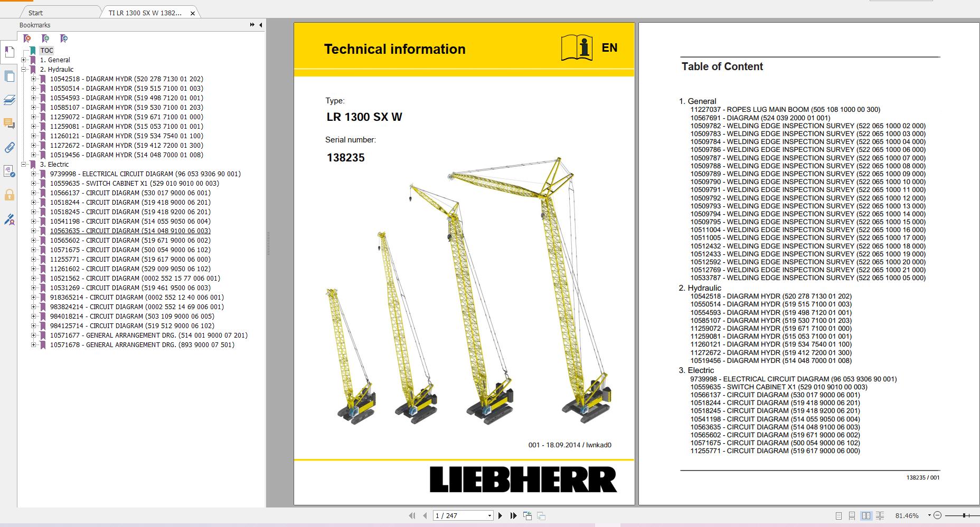Open the Comments panel icon
The image size is (980, 527).
pyautogui.click(x=8, y=124)
